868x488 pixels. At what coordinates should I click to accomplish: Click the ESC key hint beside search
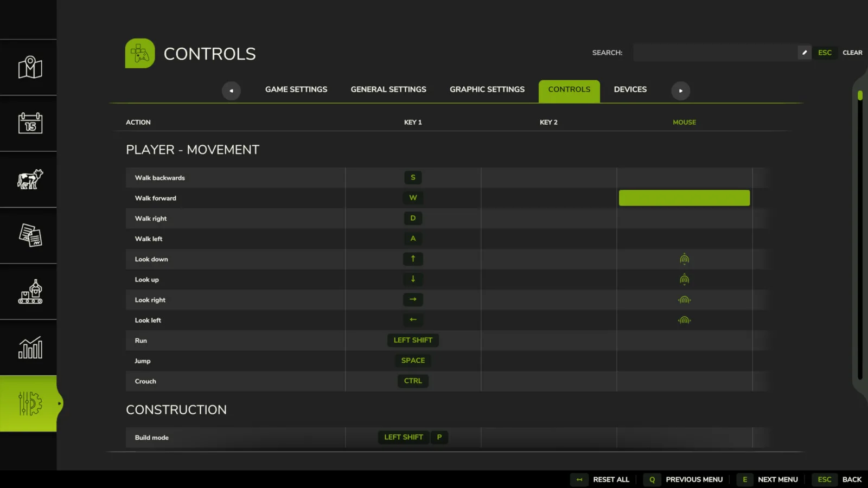tap(825, 53)
